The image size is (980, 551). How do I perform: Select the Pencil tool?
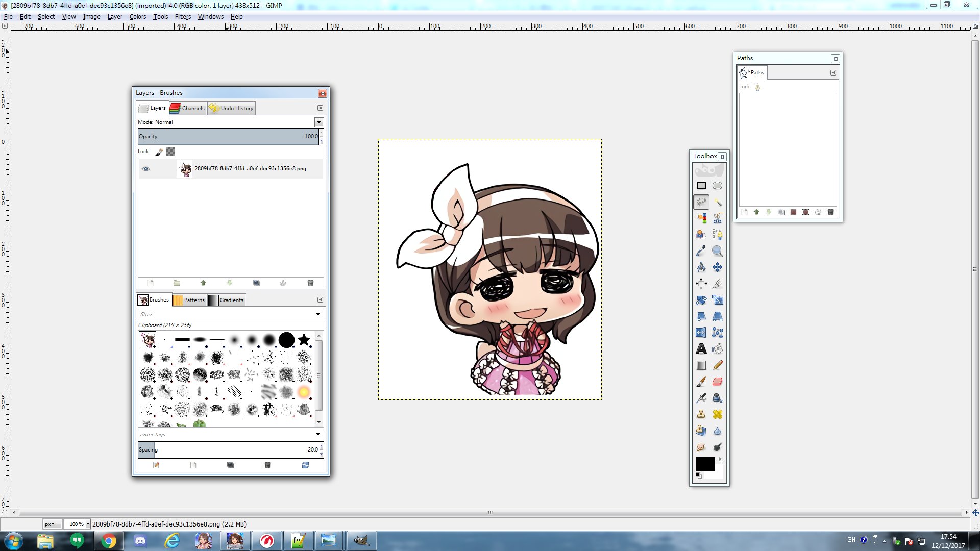point(717,365)
